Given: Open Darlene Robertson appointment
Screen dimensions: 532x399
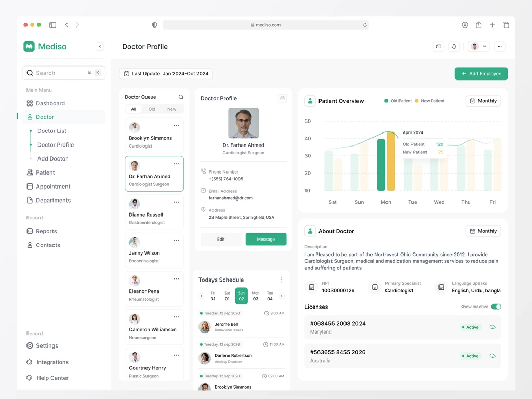Looking at the screenshot, I should tap(242, 358).
